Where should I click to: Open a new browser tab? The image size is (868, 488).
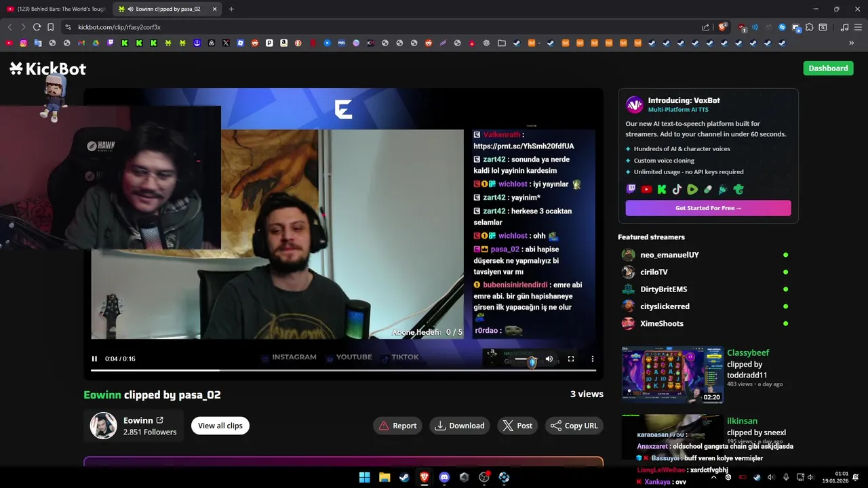tap(231, 9)
